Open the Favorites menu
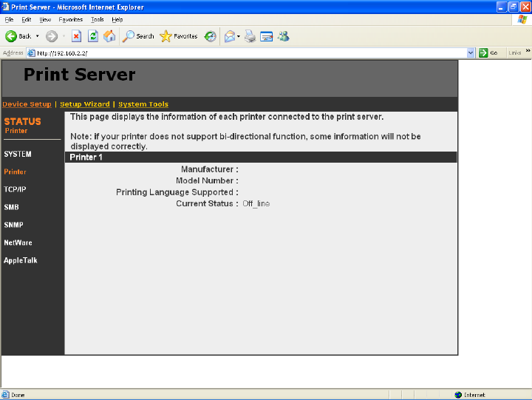This screenshot has width=532, height=400. point(71,19)
